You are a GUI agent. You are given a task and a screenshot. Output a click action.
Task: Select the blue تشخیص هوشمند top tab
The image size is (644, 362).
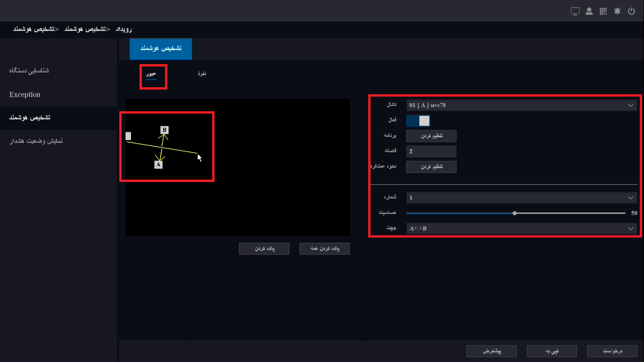[x=161, y=49]
